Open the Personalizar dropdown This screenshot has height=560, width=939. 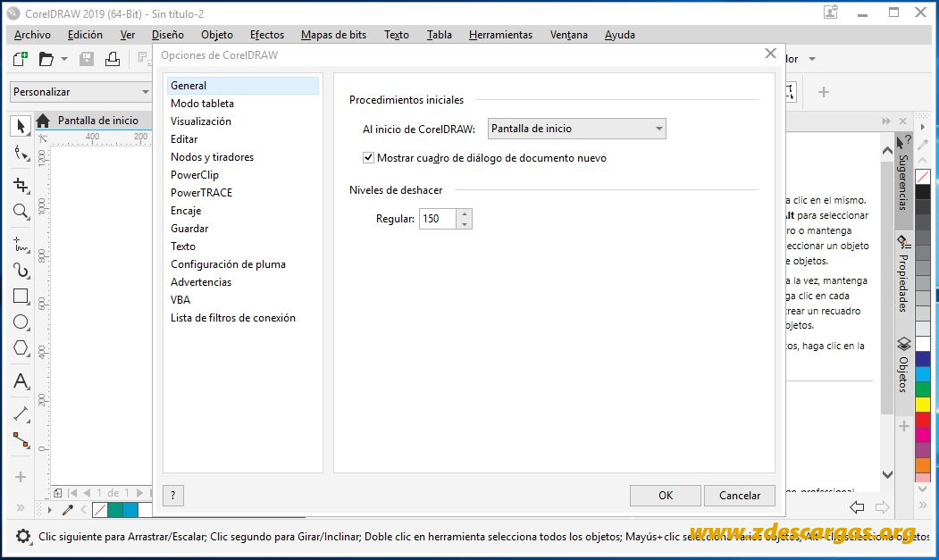[x=80, y=92]
